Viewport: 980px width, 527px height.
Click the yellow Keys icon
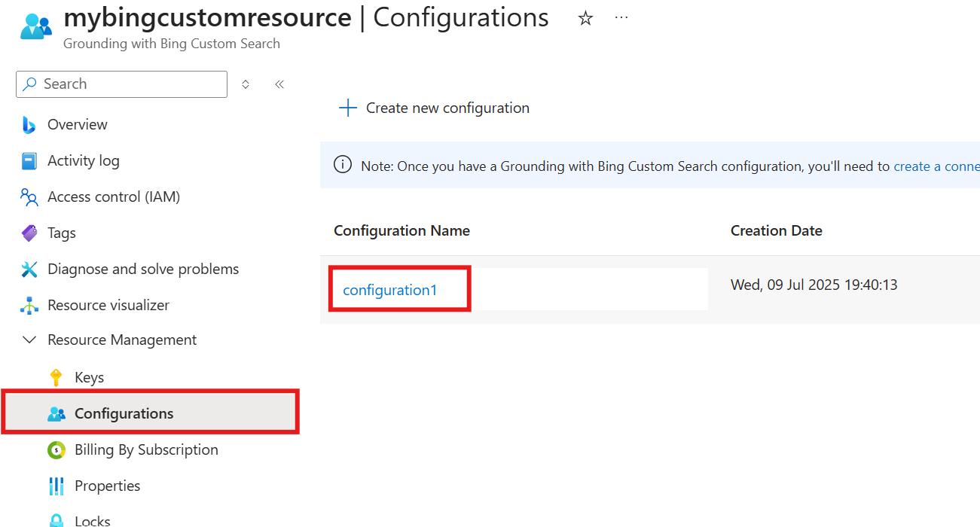point(56,378)
